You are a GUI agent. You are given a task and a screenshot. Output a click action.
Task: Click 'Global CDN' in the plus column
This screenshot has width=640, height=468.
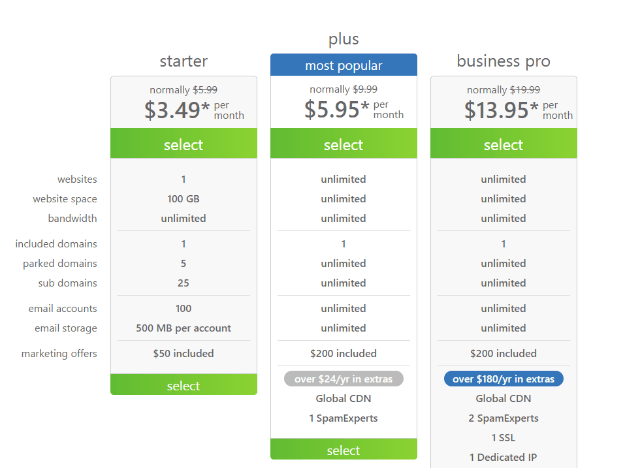[x=343, y=399]
